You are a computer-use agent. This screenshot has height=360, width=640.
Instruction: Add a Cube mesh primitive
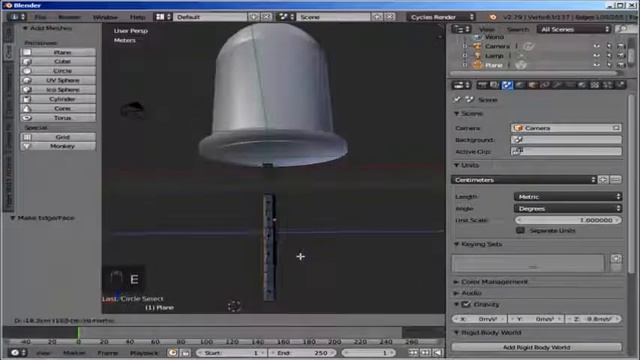pyautogui.click(x=58, y=62)
